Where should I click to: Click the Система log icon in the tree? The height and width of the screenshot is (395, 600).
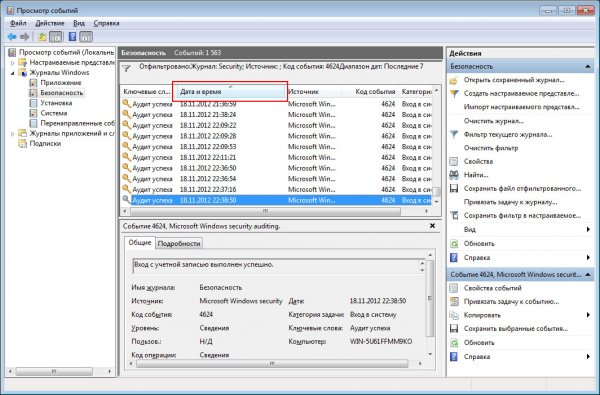pos(33,113)
